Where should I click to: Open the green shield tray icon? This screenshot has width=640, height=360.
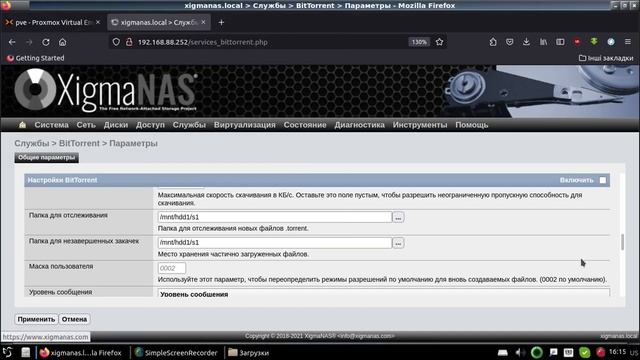pyautogui.click(x=584, y=352)
